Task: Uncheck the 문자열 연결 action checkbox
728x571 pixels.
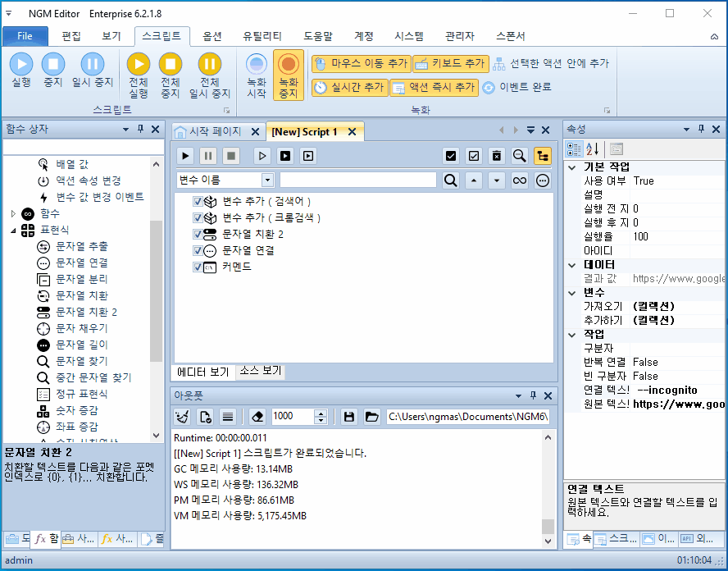Action: (198, 251)
